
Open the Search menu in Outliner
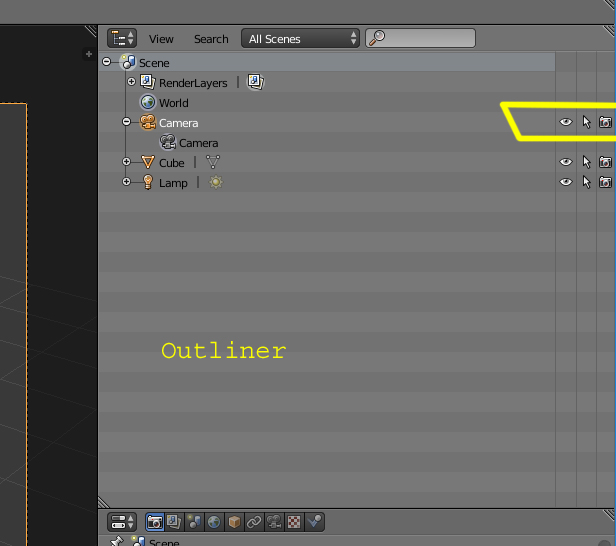coord(211,39)
